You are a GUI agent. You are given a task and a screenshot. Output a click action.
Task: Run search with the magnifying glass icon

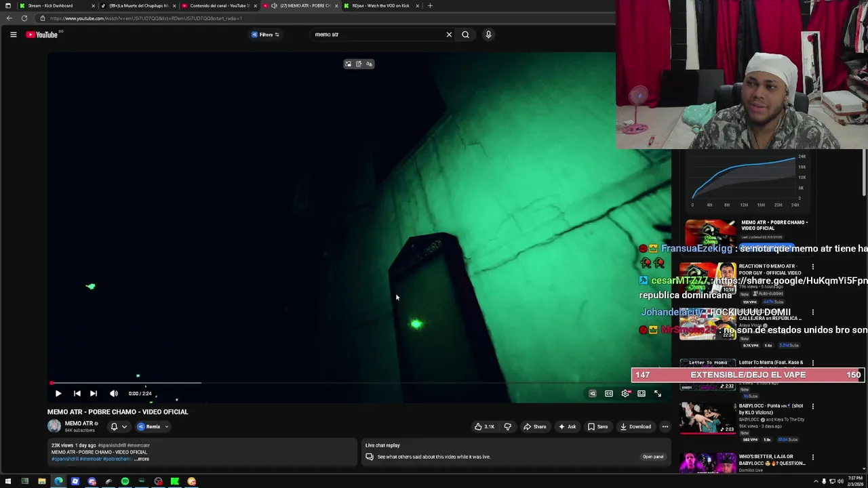(x=465, y=35)
